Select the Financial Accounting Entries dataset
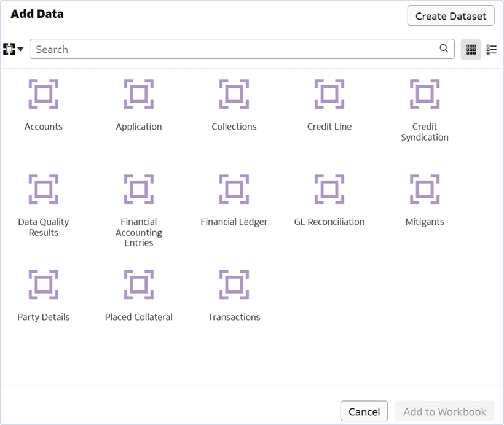The width and height of the screenshot is (504, 425). point(138,189)
